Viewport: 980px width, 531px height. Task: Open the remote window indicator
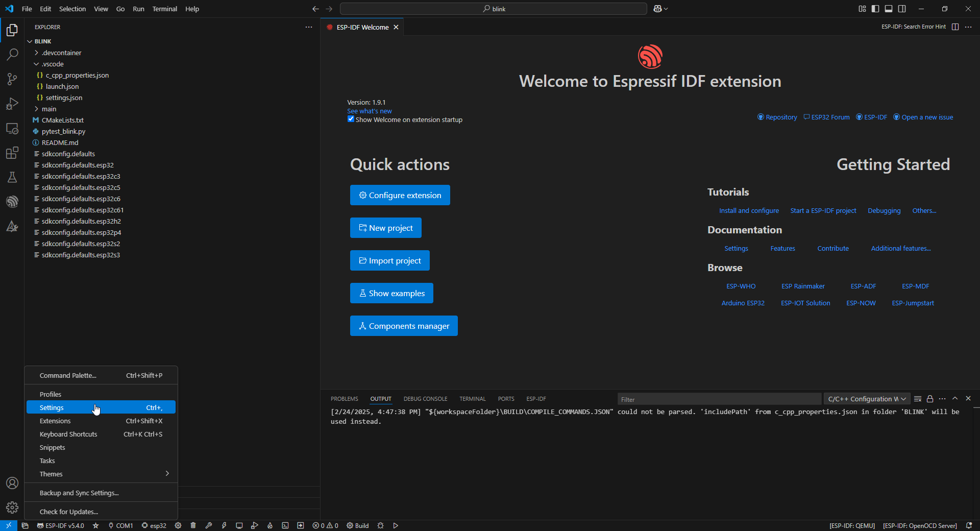[x=9, y=525]
